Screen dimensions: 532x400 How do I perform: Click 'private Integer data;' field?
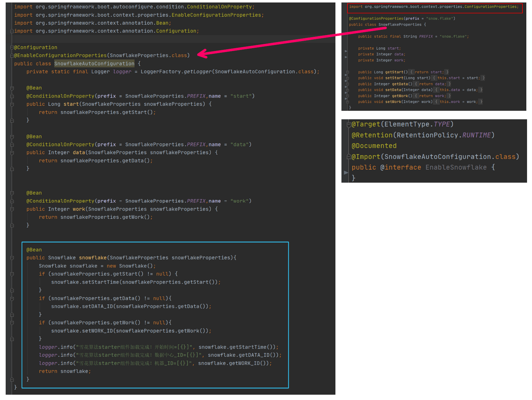(x=381, y=55)
